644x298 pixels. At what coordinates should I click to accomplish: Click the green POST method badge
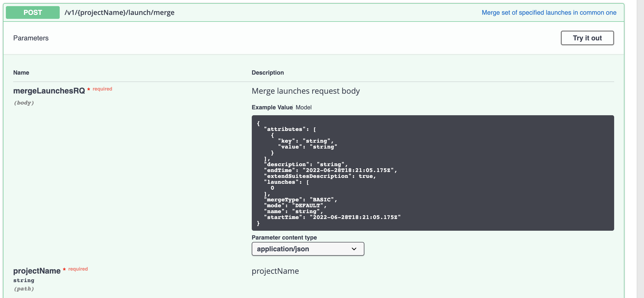coord(33,12)
